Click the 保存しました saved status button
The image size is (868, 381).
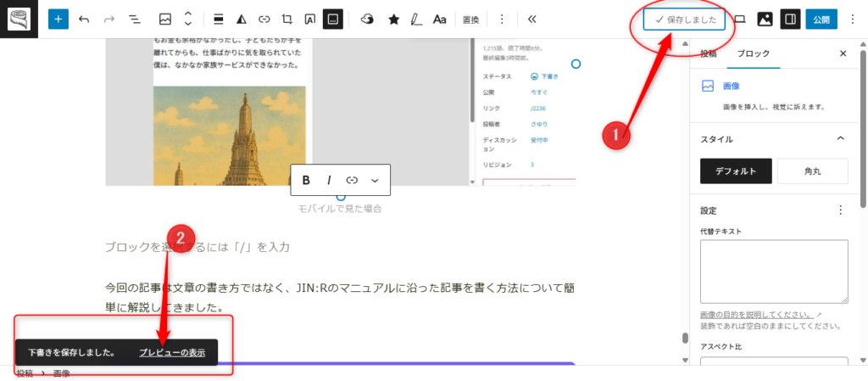point(684,20)
